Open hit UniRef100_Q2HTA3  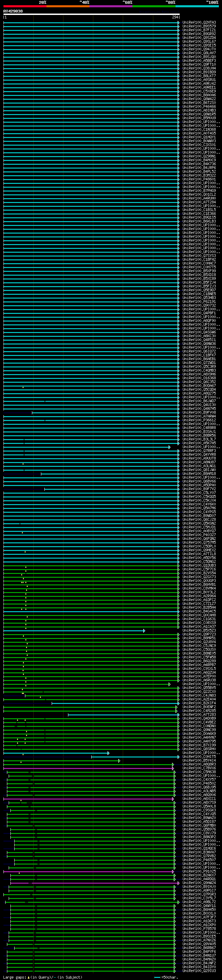tap(199, 23)
